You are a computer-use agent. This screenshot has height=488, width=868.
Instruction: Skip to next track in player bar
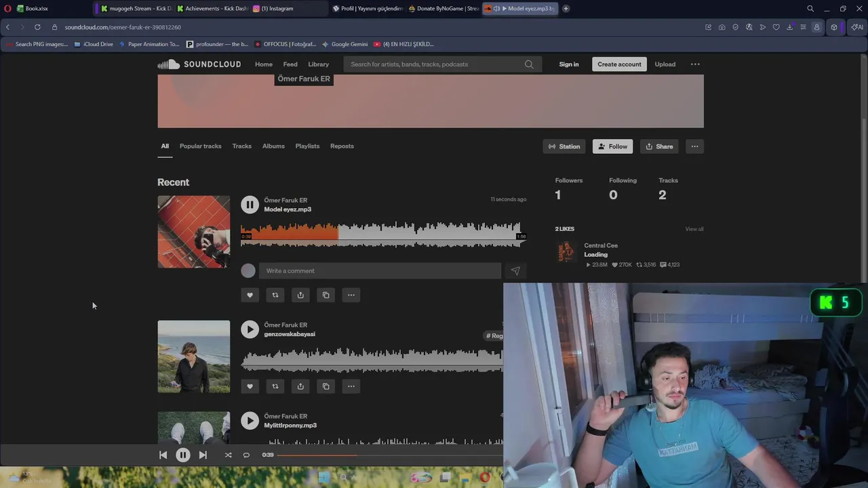point(203,455)
